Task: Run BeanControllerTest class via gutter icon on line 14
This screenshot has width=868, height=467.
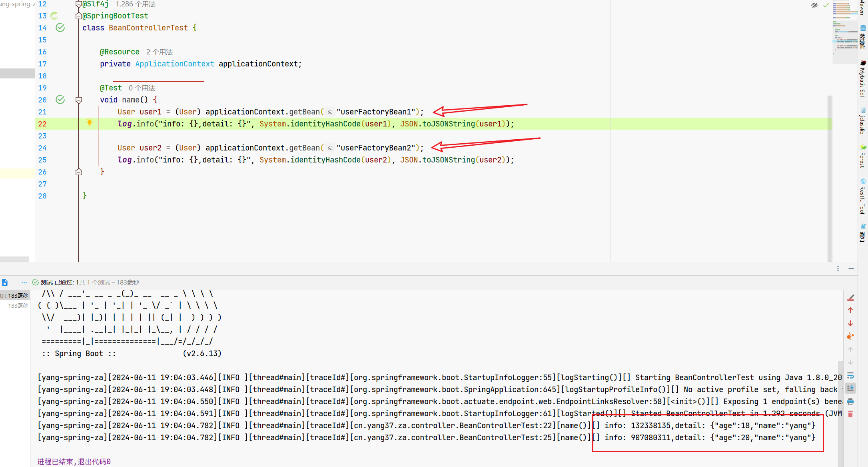Action: pos(60,28)
